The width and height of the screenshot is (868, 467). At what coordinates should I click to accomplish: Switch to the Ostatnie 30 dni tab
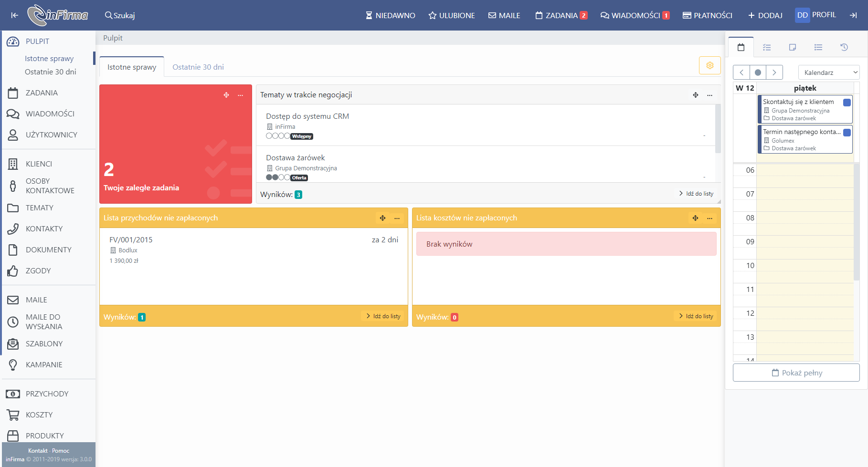point(198,67)
